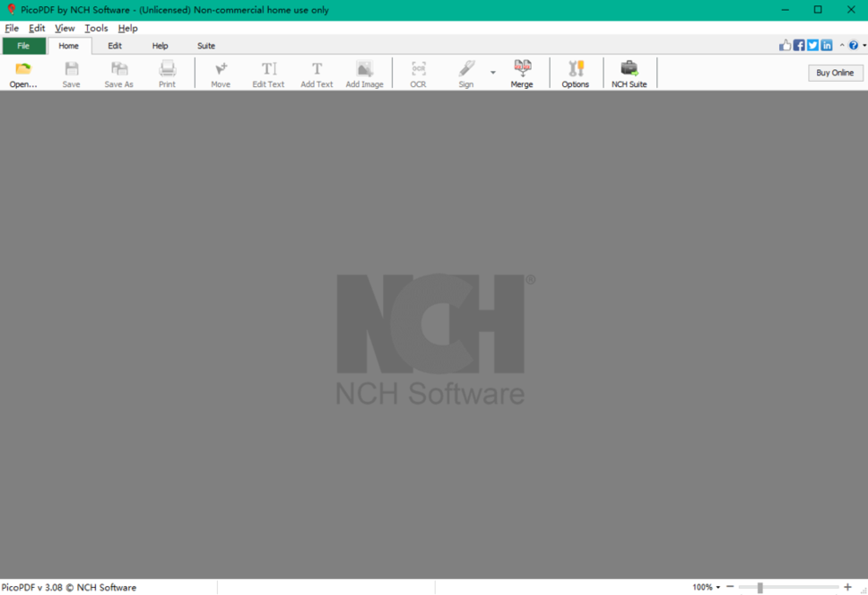
Task: Open the Help menu in menu bar
Action: click(128, 28)
